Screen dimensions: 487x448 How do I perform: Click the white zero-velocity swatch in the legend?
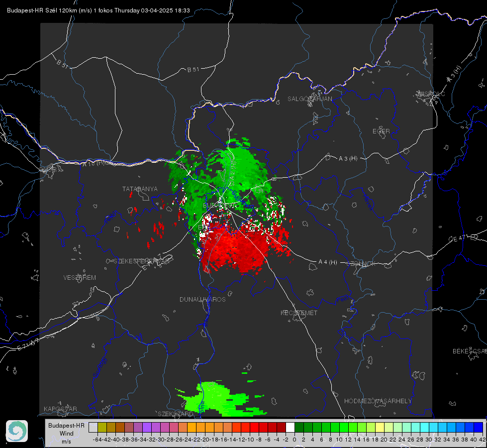pos(290,427)
